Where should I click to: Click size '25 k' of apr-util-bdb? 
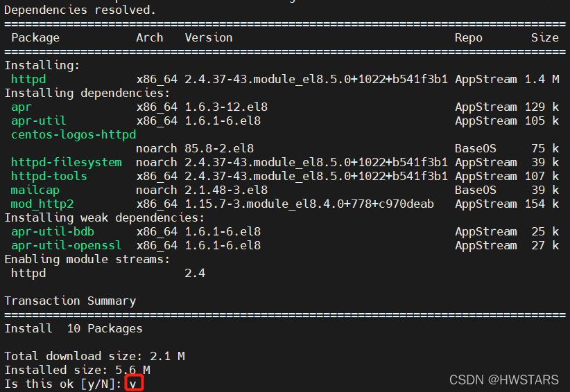(x=545, y=231)
